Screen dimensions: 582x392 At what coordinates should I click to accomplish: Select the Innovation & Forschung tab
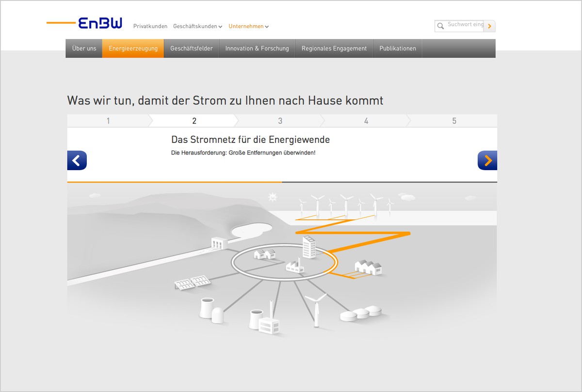pos(257,48)
